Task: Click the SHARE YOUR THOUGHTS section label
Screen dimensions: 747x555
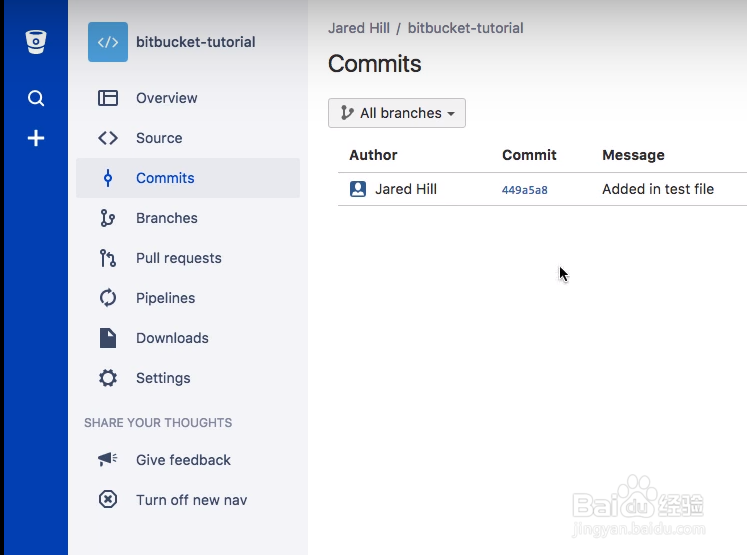Action: [x=158, y=423]
